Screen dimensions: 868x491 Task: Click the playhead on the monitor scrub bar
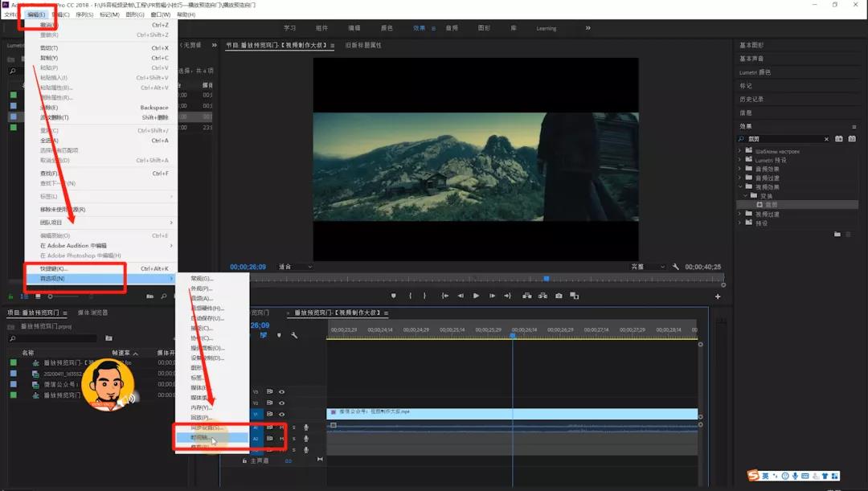pos(547,278)
